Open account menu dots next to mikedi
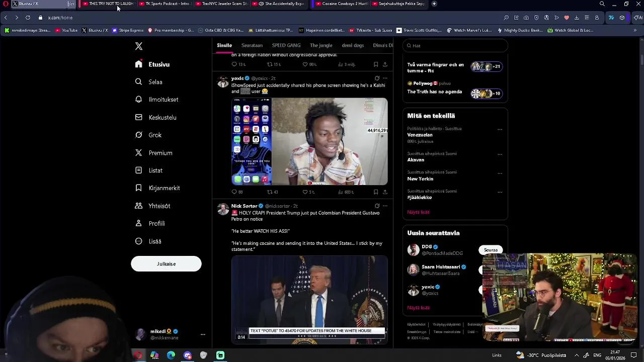Screen dimensions: 644x362 tap(203, 334)
